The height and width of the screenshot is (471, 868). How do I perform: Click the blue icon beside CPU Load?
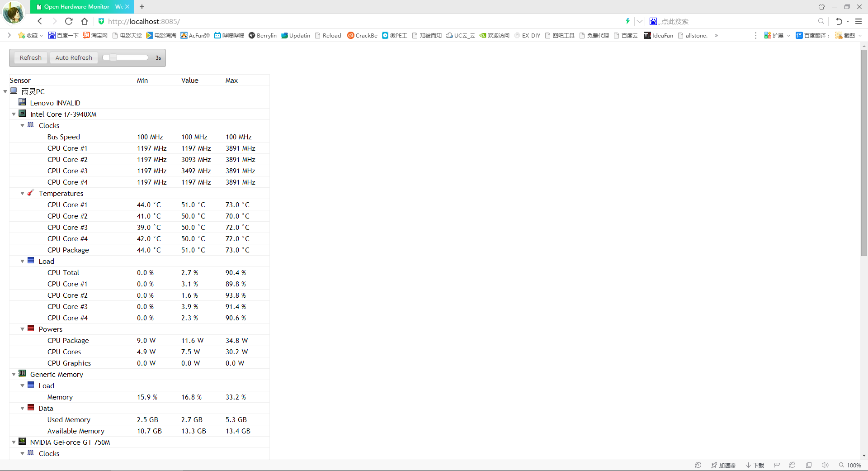[x=31, y=261]
